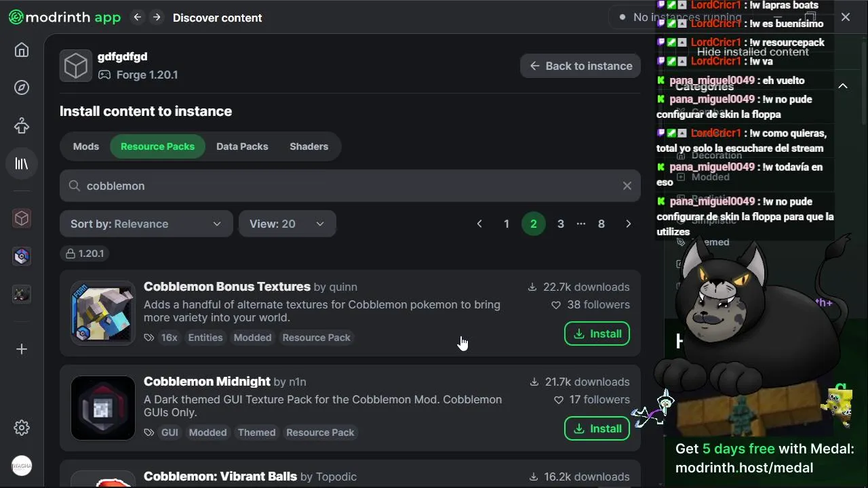Click Cobblemon Midnight thumbnail
Viewport: 868px width, 488px height.
click(x=103, y=408)
